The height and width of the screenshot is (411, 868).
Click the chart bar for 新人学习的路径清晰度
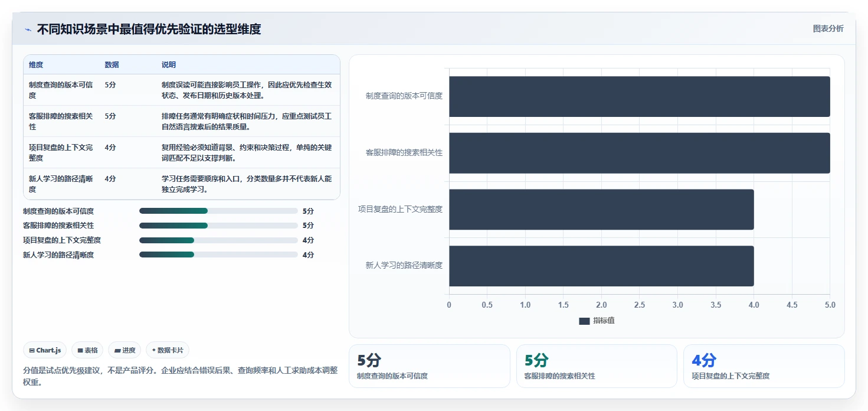601,266
